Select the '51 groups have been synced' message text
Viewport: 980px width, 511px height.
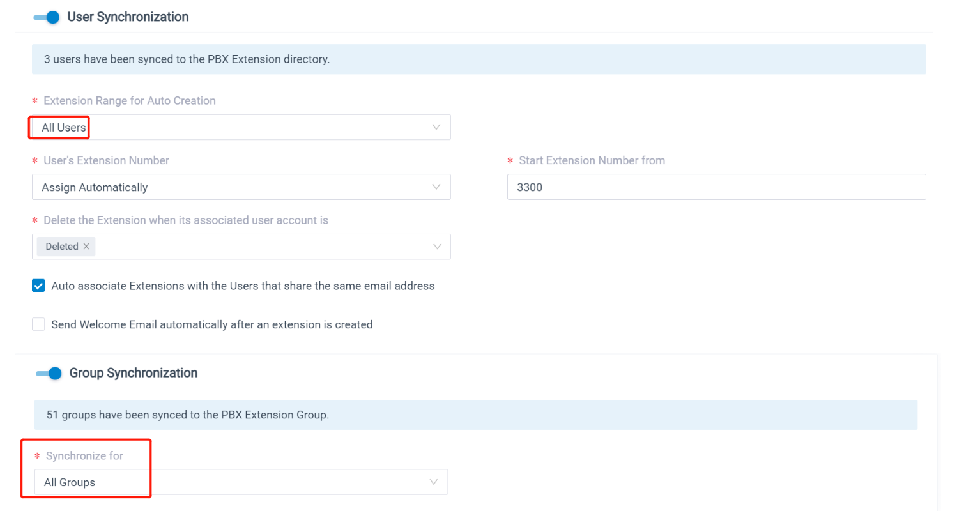click(188, 415)
